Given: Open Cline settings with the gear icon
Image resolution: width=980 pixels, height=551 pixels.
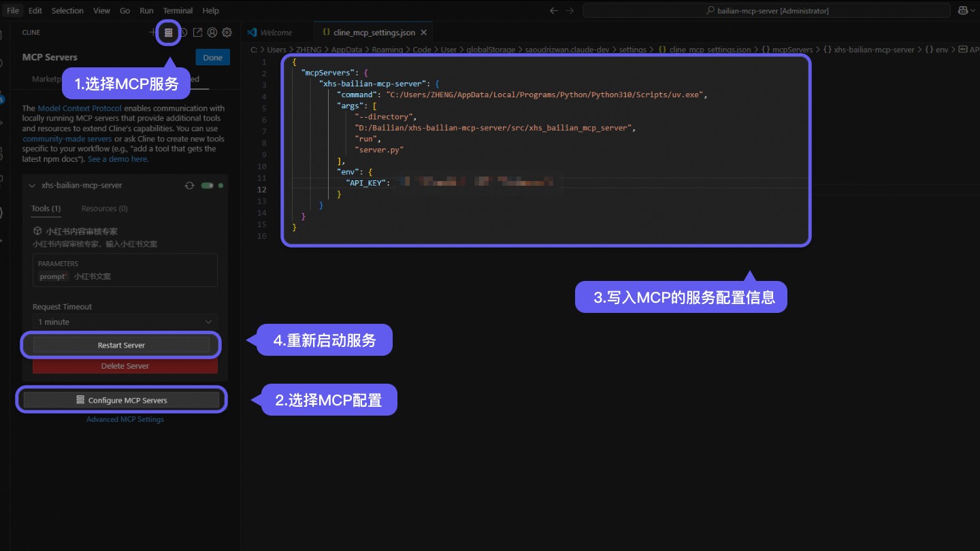Looking at the screenshot, I should pos(227,32).
